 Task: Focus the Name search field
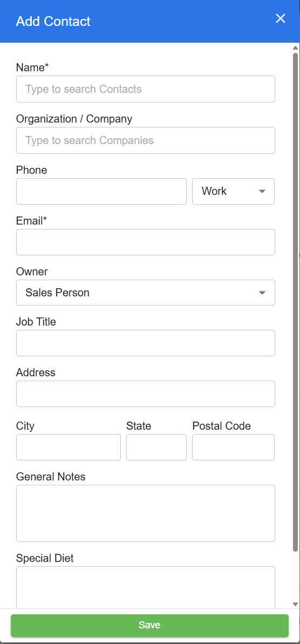tap(146, 89)
